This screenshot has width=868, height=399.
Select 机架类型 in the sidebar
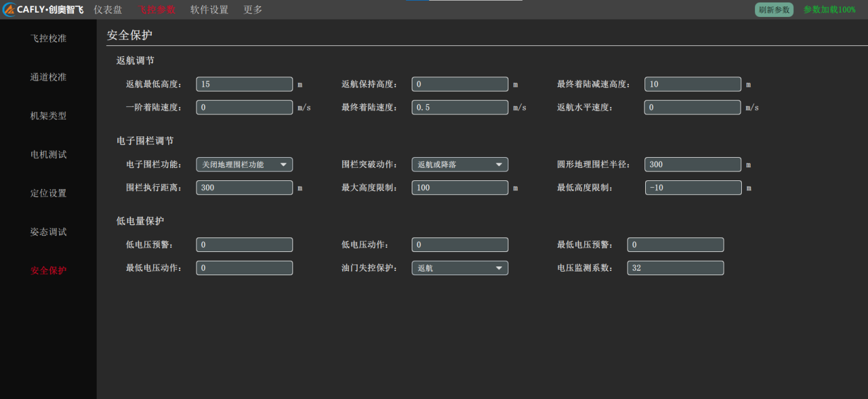pos(48,116)
